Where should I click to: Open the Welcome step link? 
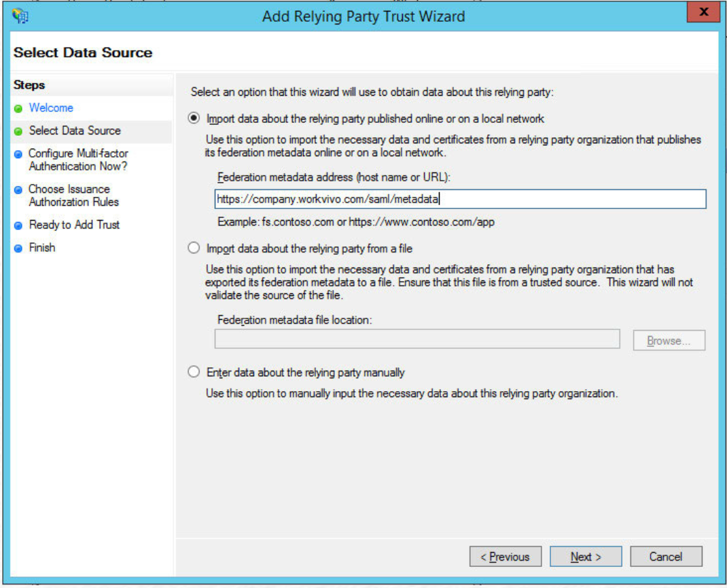(x=51, y=107)
